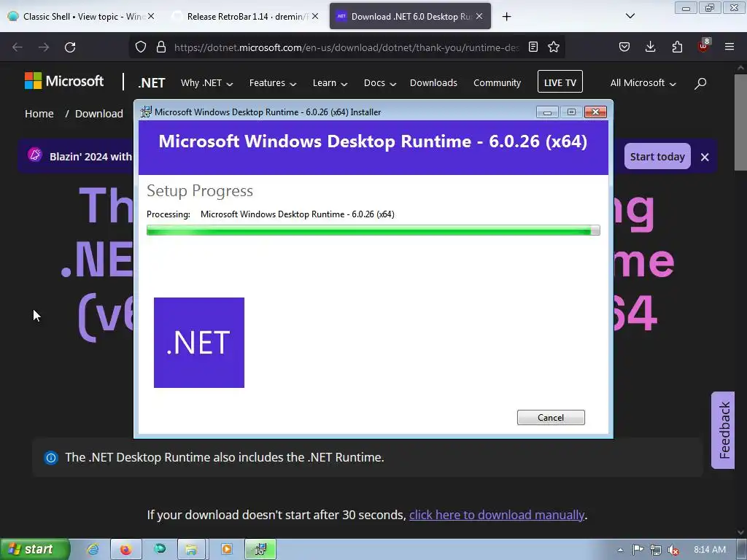Click the 8:14 AM clock
The image size is (747, 560).
(710, 550)
